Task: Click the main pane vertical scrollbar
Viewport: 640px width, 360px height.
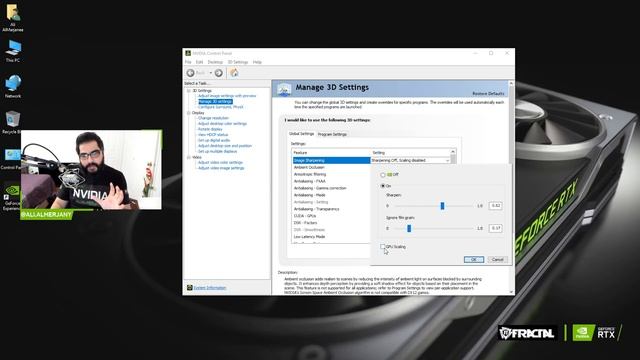Action: point(511,188)
